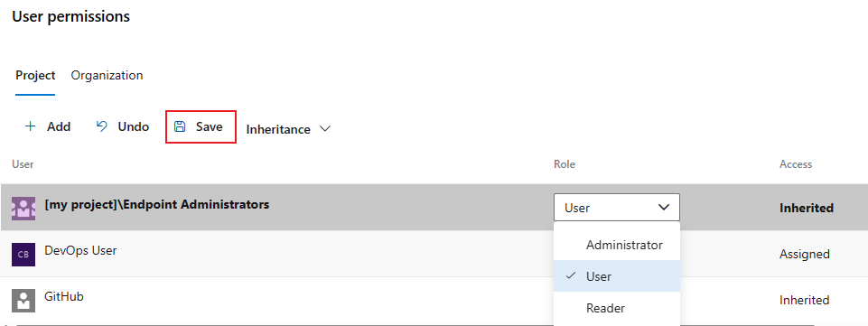
Task: Click the User column header
Action: (23, 164)
